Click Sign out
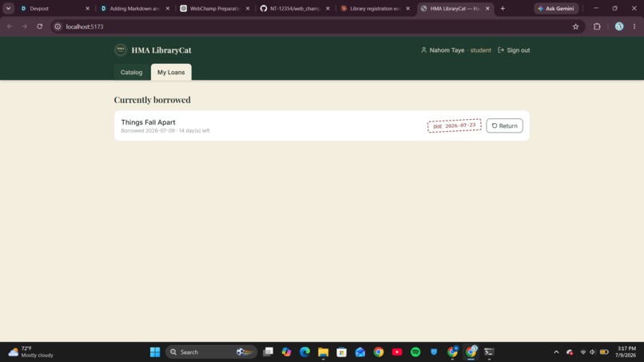 tap(514, 50)
